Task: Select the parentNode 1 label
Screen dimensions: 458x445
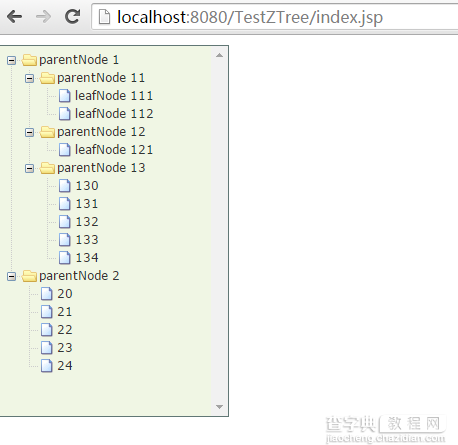Action: 79,60
